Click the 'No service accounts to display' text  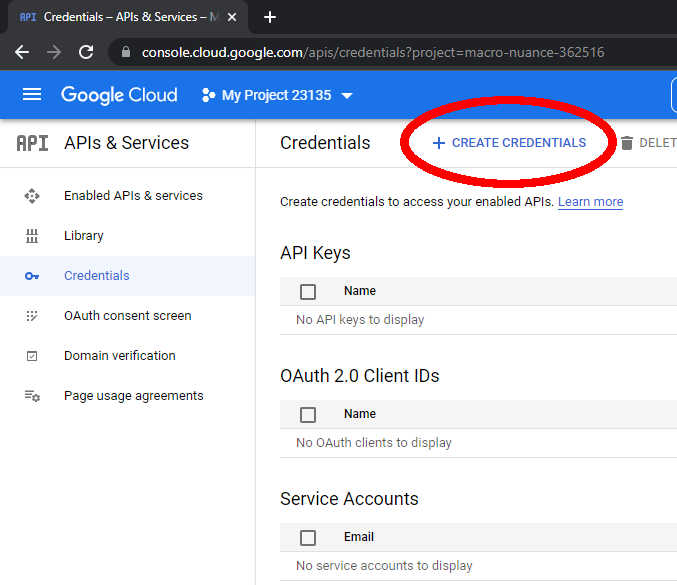[384, 566]
